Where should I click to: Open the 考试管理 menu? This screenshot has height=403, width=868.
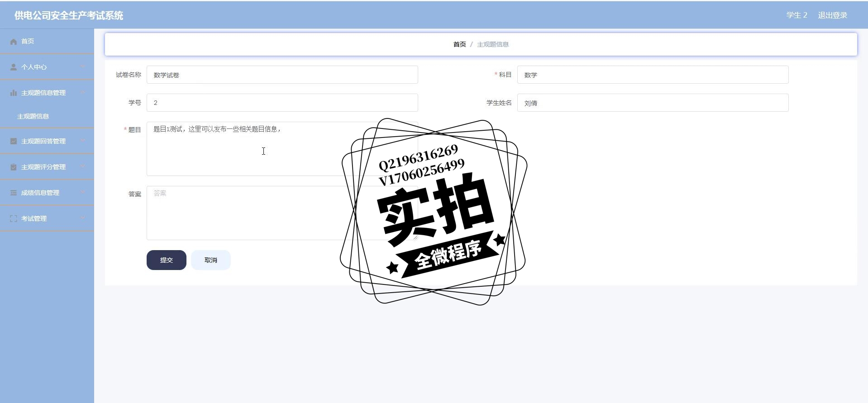(47, 218)
